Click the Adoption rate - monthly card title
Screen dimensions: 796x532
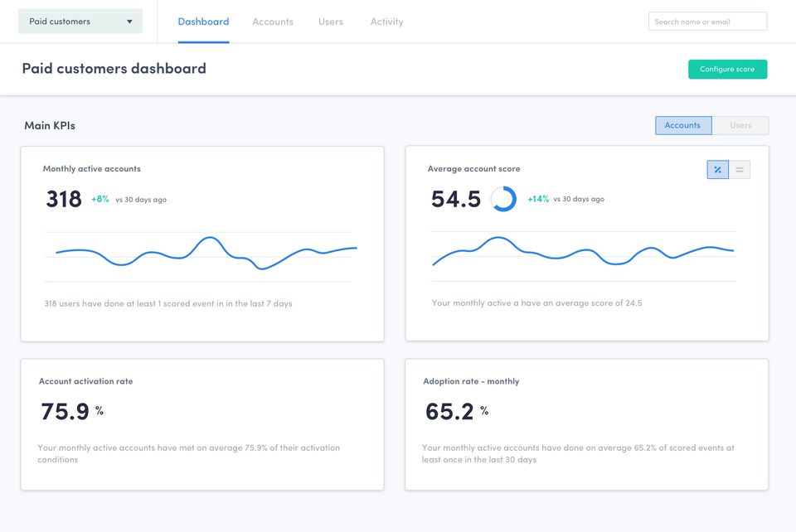point(471,381)
